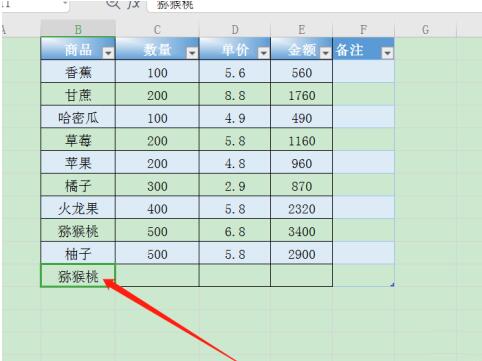Open the 数量 column filter dropdown
Viewport: 482px width, 361px height.
(192, 53)
